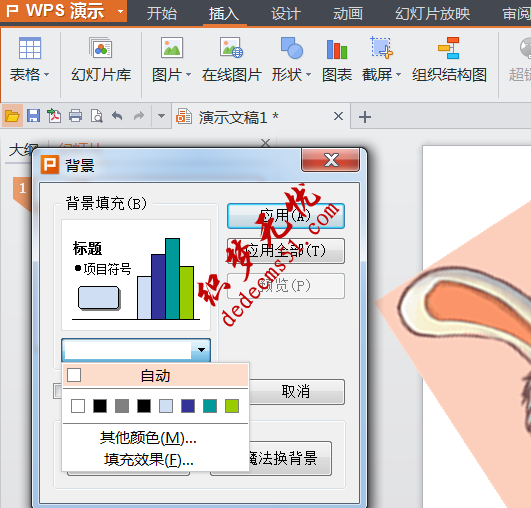
Task: Switch to the 开始 ribbon tab
Action: 162,14
